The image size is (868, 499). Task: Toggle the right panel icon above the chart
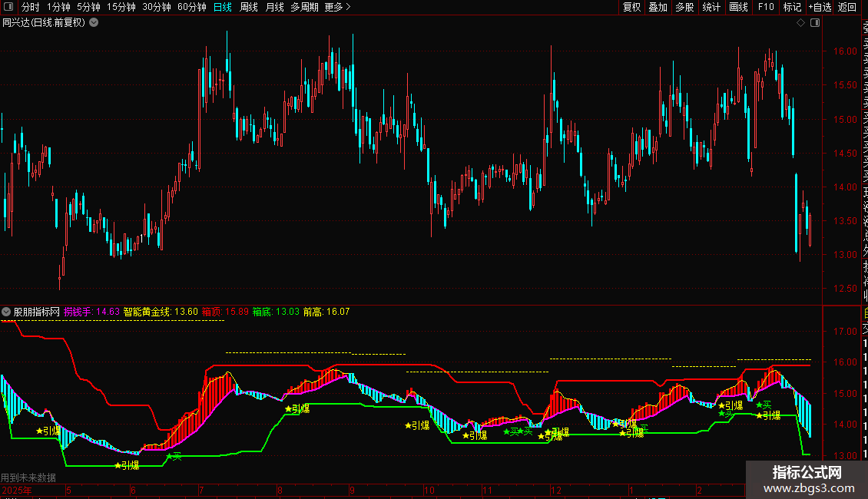[815, 23]
